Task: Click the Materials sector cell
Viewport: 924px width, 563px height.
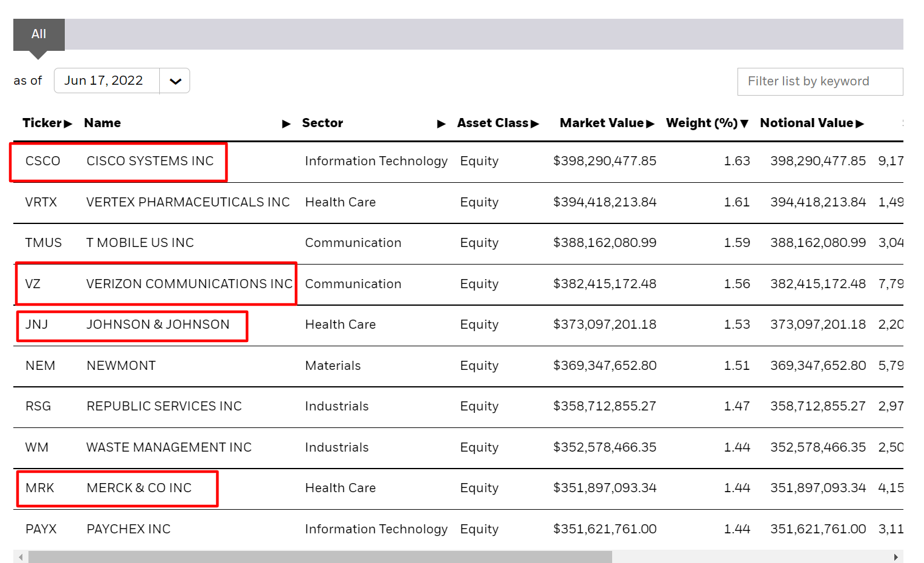Action: coord(333,366)
